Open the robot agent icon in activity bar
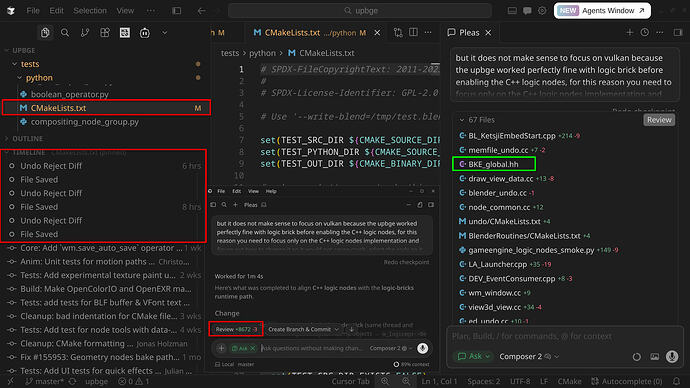This screenshot has height=388, width=690. [x=144, y=33]
